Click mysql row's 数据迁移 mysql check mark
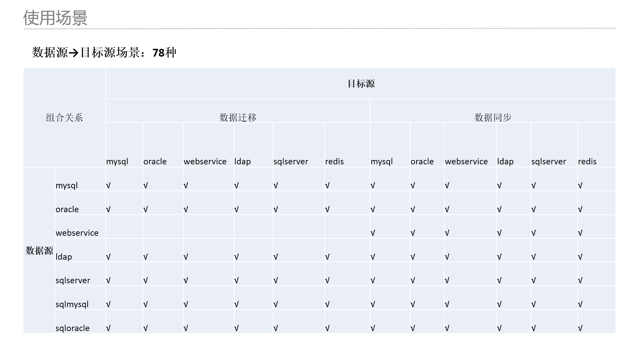Image resolution: width=644 pixels, height=360 pixels. point(108,186)
